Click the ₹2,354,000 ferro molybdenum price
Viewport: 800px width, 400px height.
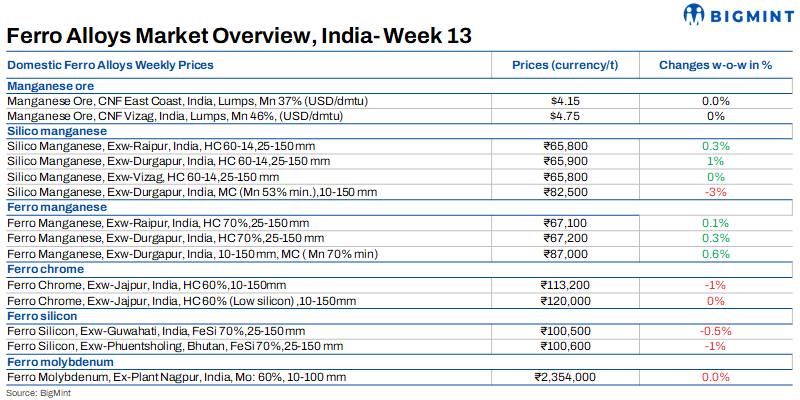point(566,376)
